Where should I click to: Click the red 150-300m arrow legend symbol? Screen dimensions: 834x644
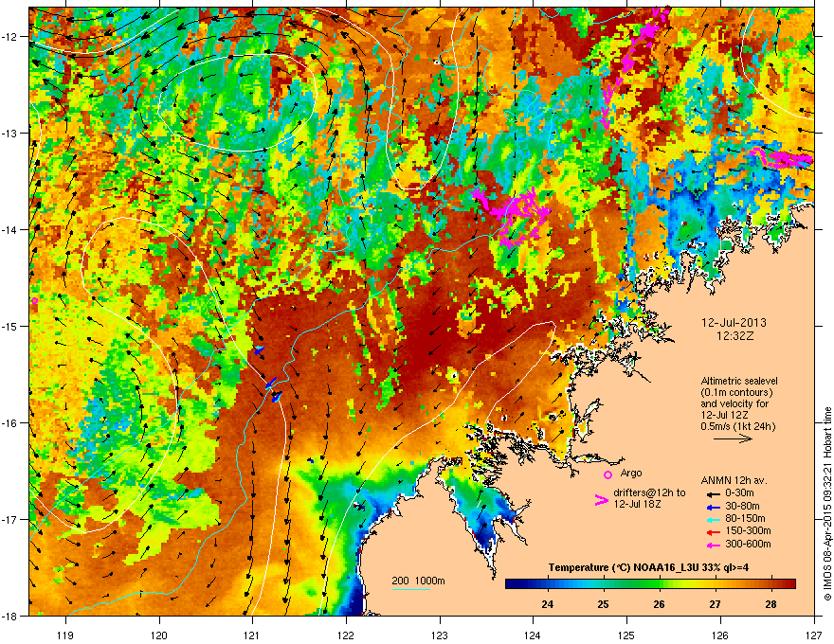(x=712, y=531)
